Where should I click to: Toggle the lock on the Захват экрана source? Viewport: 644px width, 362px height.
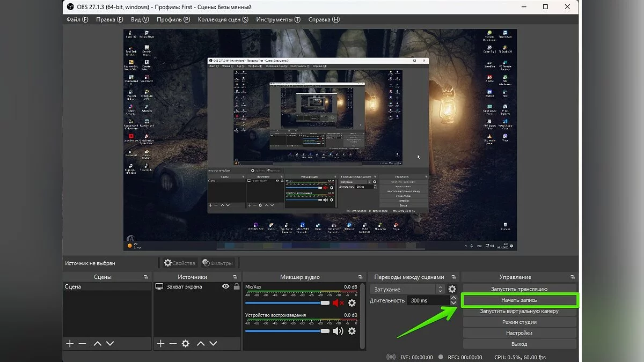coord(236,287)
